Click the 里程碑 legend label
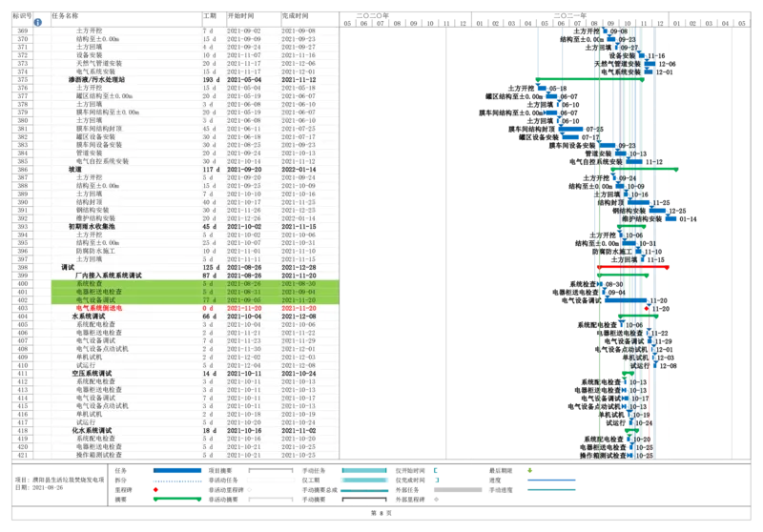The width and height of the screenshot is (763, 532). [121, 489]
